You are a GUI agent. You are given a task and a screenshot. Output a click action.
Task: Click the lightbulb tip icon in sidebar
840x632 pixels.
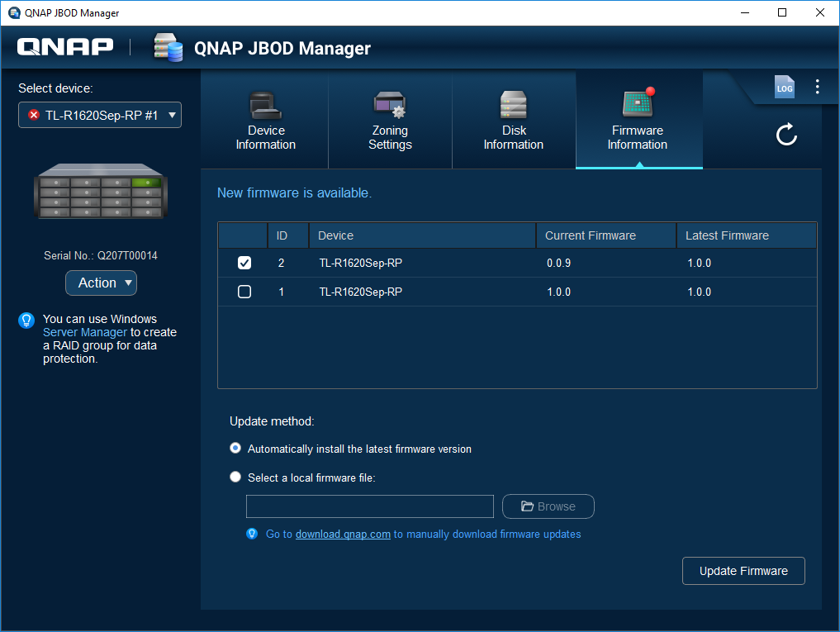pyautogui.click(x=26, y=321)
